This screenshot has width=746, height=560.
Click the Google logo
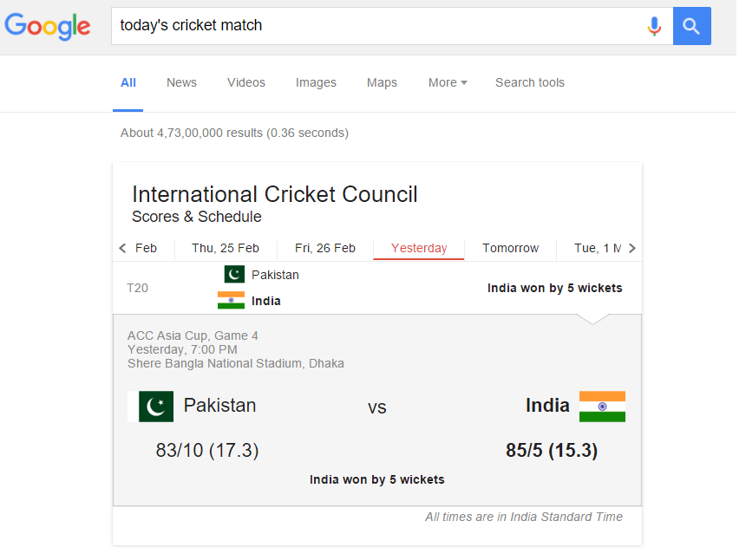click(x=47, y=26)
